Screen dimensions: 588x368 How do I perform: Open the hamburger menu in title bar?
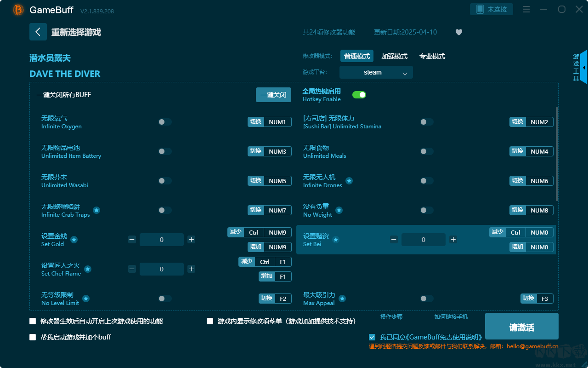pyautogui.click(x=526, y=9)
